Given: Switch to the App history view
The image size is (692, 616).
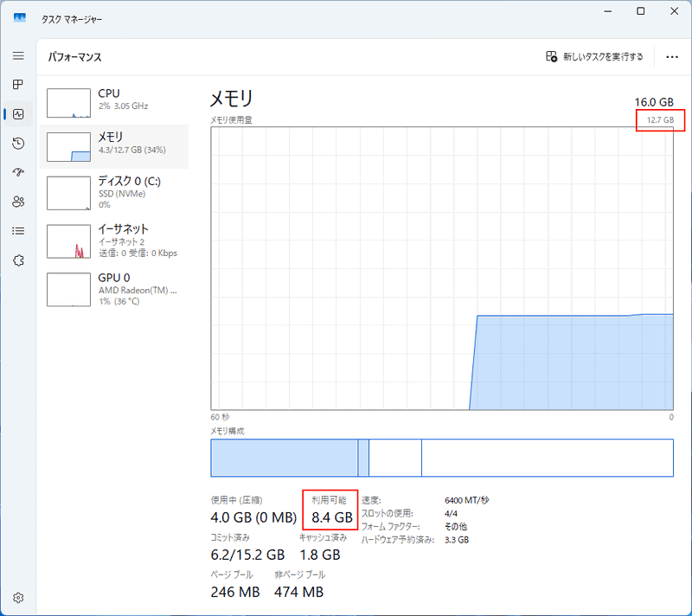Looking at the screenshot, I should [17, 143].
